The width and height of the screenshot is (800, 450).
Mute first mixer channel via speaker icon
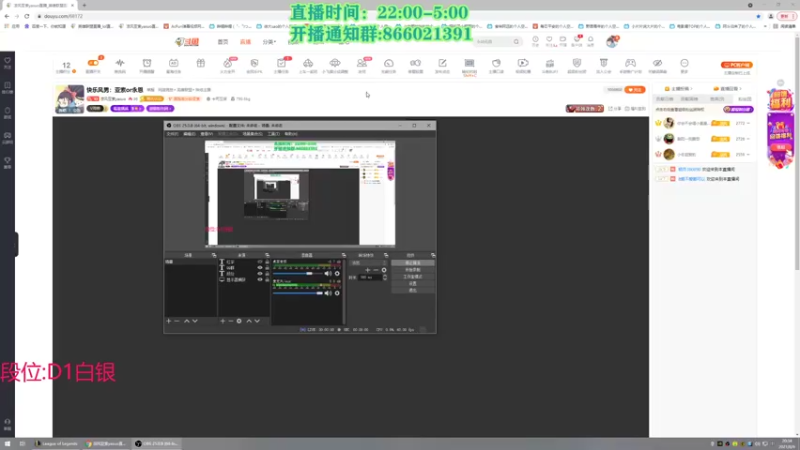[328, 273]
